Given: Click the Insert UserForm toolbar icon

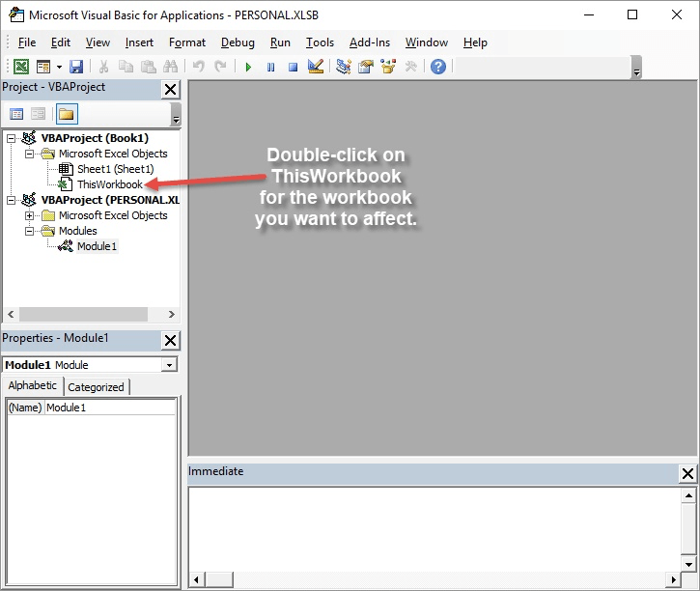Looking at the screenshot, I should pos(43,67).
